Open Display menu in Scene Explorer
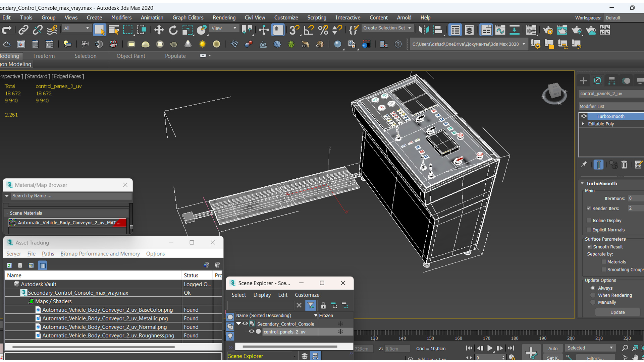The height and width of the screenshot is (362, 644). click(262, 295)
